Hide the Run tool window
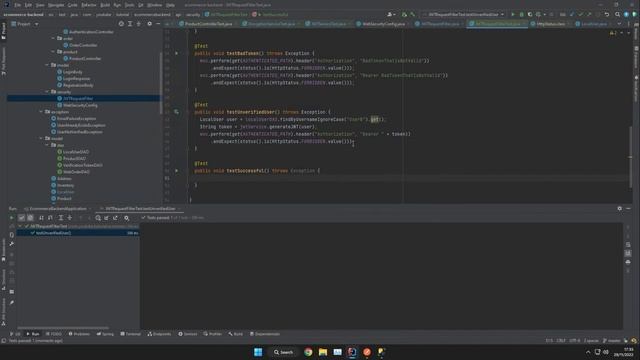The width and height of the screenshot is (640, 360). [629, 209]
